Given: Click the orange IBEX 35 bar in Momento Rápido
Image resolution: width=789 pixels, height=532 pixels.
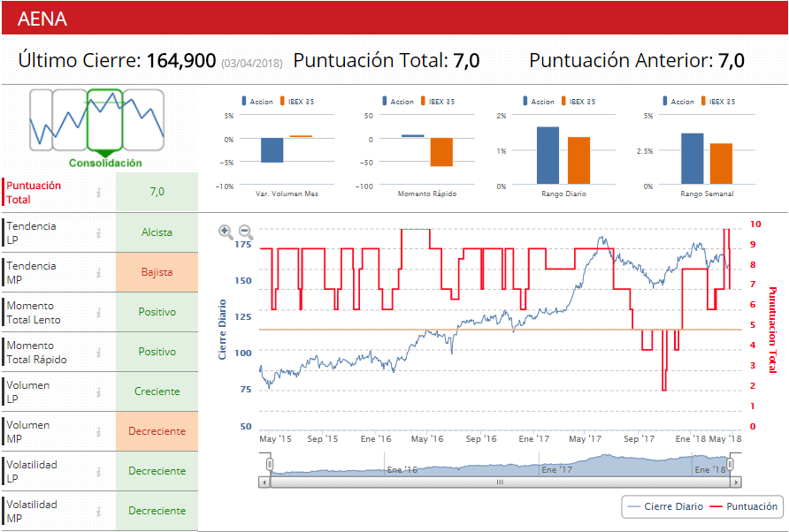Looking at the screenshot, I should (441, 152).
